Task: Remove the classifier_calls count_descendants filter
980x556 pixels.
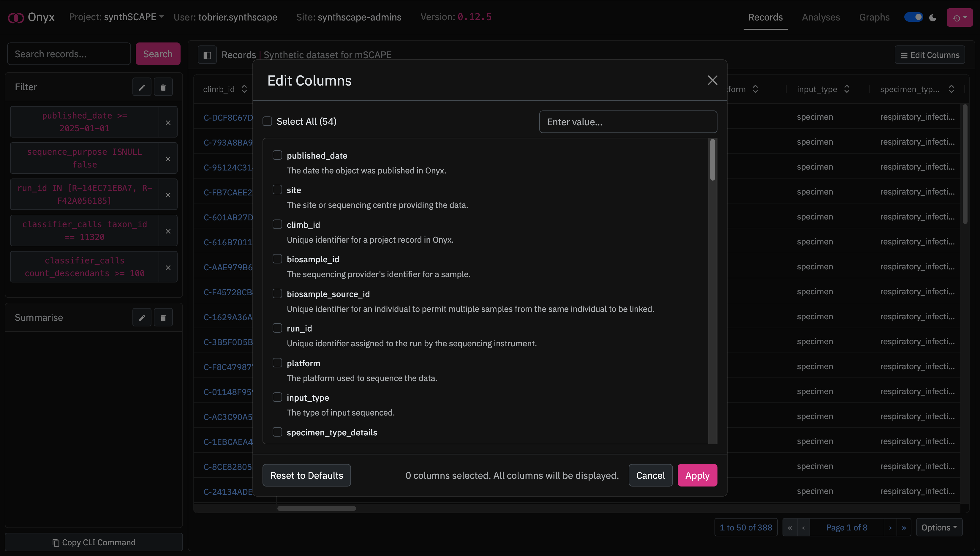Action: pos(168,267)
